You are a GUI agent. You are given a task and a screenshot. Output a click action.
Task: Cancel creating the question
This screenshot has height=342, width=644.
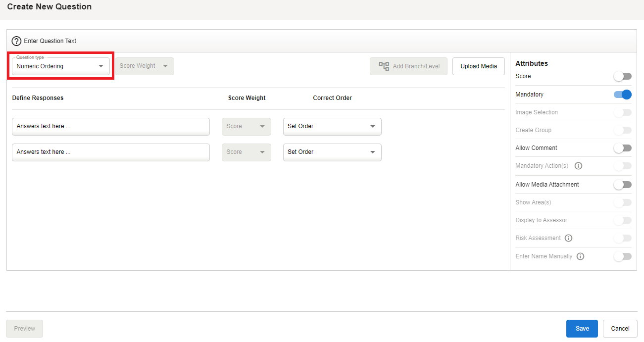tap(620, 329)
